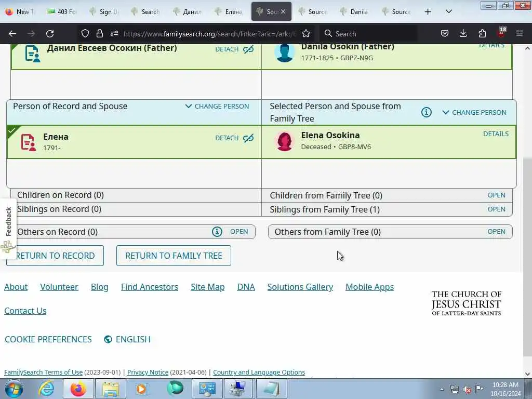The image size is (532, 399).
Task: Open the Privacy Notice link
Action: [x=148, y=372]
